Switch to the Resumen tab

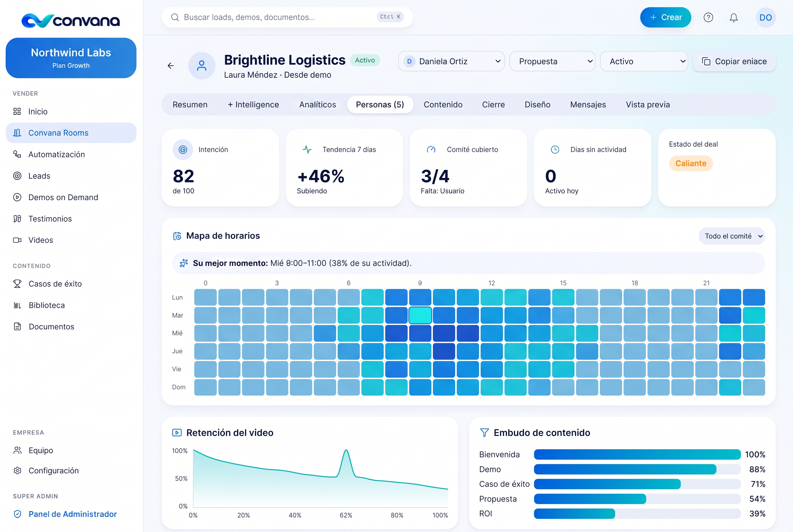pos(190,104)
